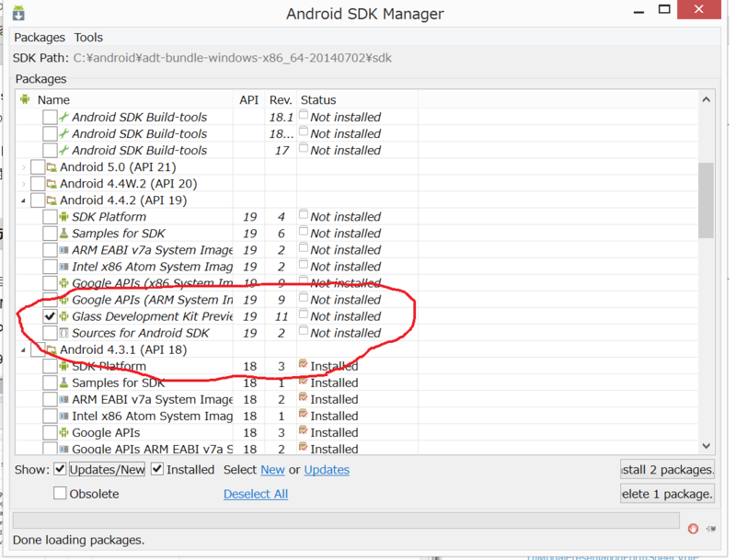Click the Deselect All link
The image size is (736, 560).
click(x=256, y=494)
